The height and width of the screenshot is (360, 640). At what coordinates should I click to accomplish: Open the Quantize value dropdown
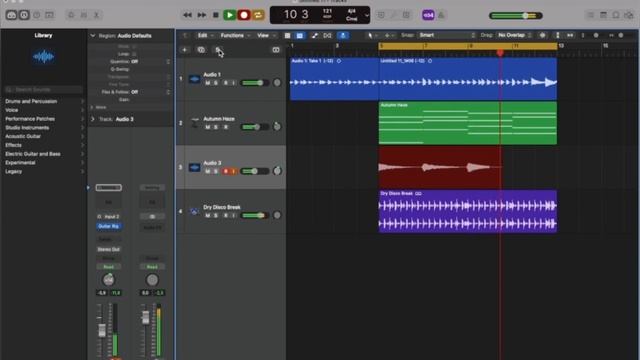[150, 61]
